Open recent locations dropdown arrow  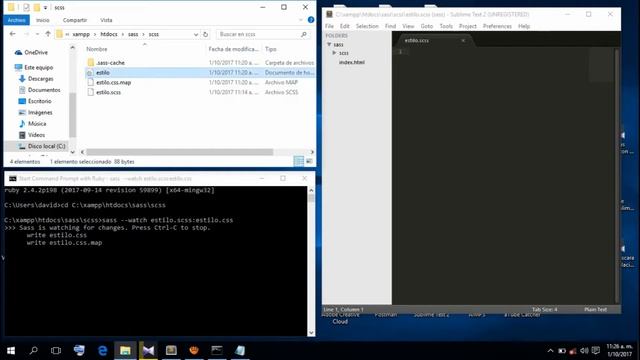37,34
